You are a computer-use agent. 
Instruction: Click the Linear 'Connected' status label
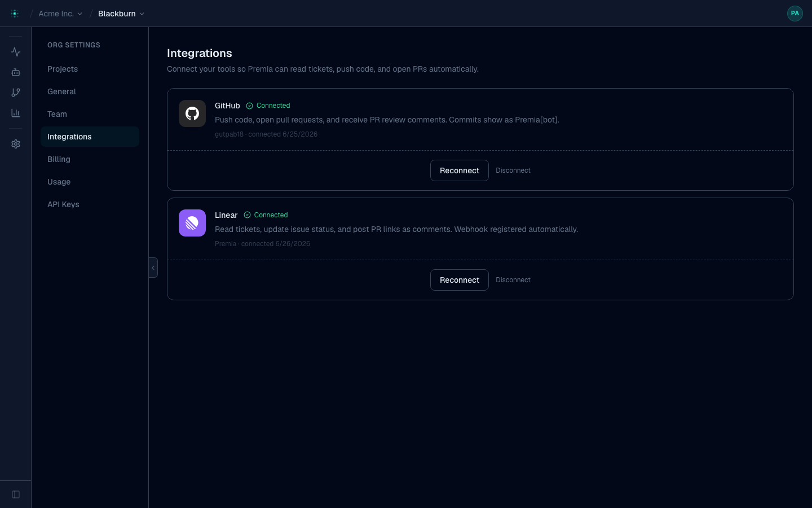(271, 215)
